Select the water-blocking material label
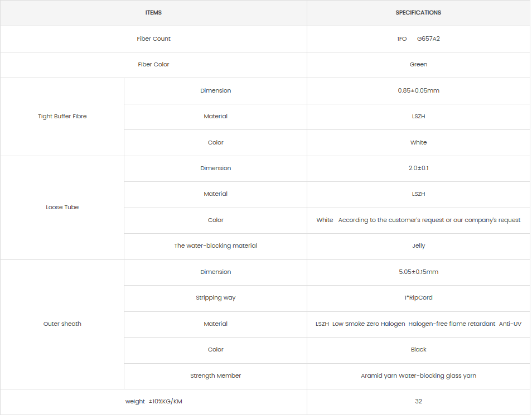Viewport: 532px width, 419px height. click(x=215, y=245)
